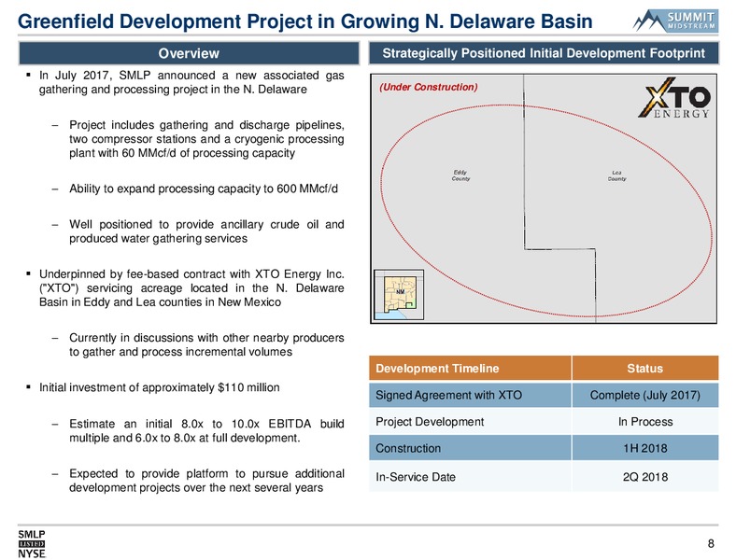The image size is (736, 560).
Task: Click the text 'Well positioned to provide ancillary'
Action: point(206,231)
